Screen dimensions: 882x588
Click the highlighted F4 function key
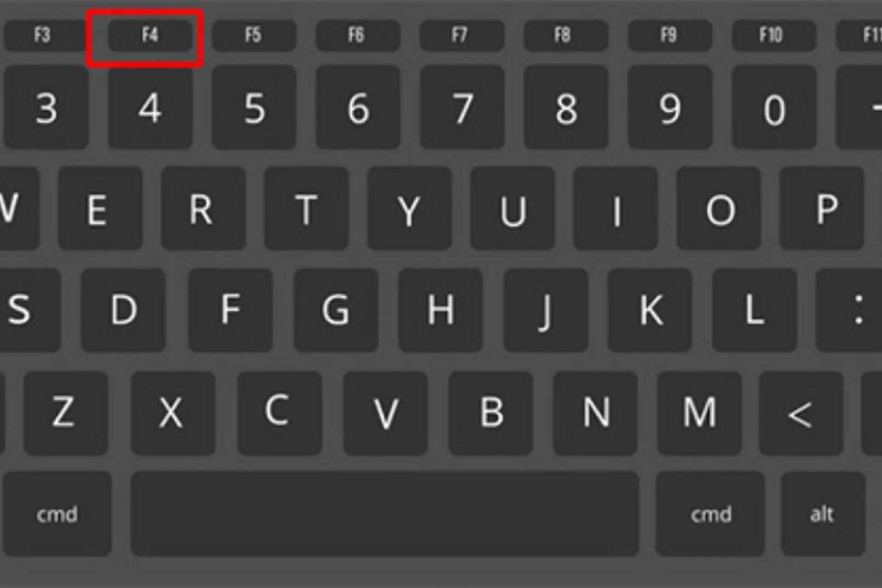tap(150, 35)
